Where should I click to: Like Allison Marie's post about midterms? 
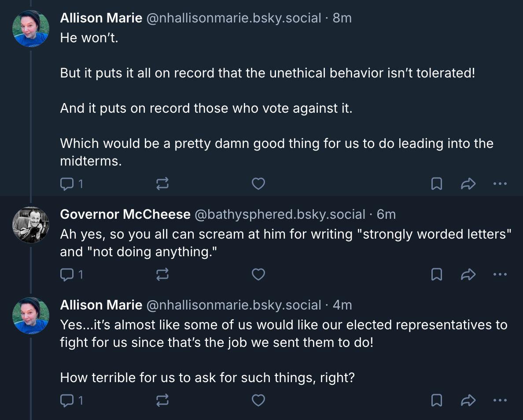(x=258, y=184)
